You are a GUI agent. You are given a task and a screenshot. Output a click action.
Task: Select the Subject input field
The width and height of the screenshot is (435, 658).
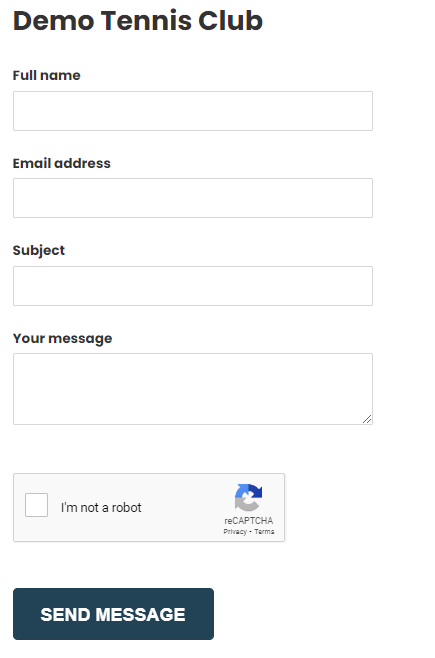pos(193,286)
